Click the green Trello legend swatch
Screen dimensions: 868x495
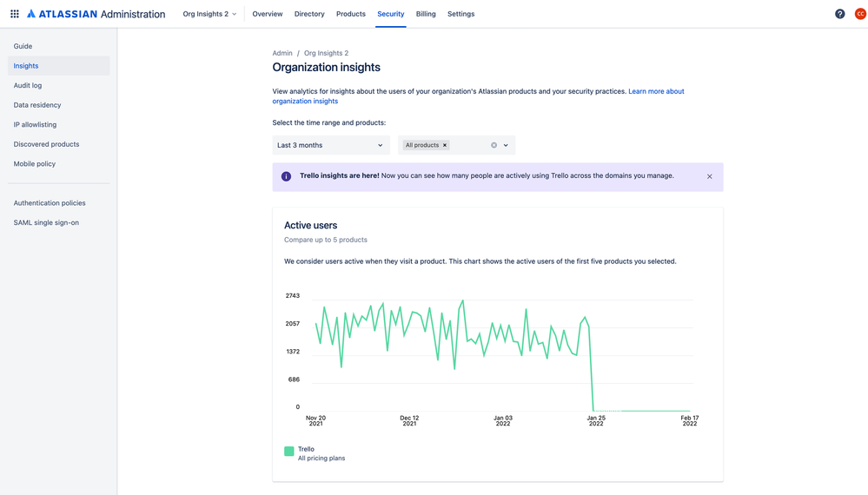(289, 451)
